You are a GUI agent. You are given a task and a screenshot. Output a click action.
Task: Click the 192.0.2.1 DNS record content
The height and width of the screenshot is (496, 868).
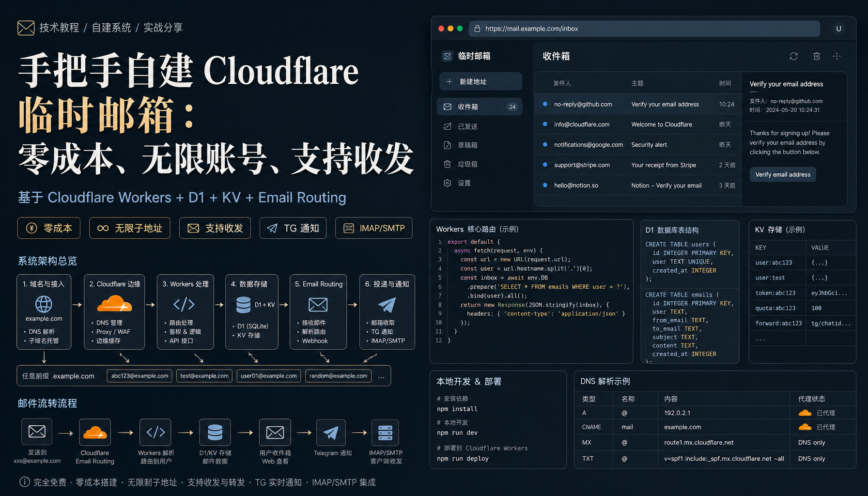coord(677,413)
